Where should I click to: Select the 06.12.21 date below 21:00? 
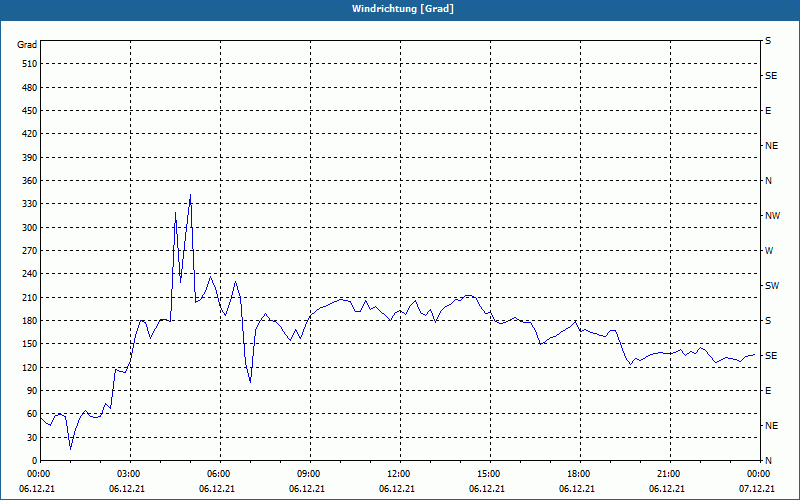click(667, 489)
